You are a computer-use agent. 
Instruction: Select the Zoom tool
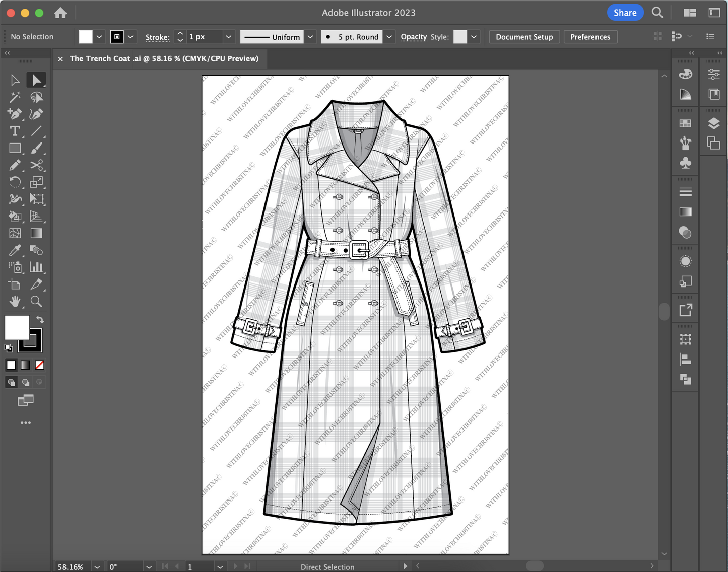(x=36, y=301)
